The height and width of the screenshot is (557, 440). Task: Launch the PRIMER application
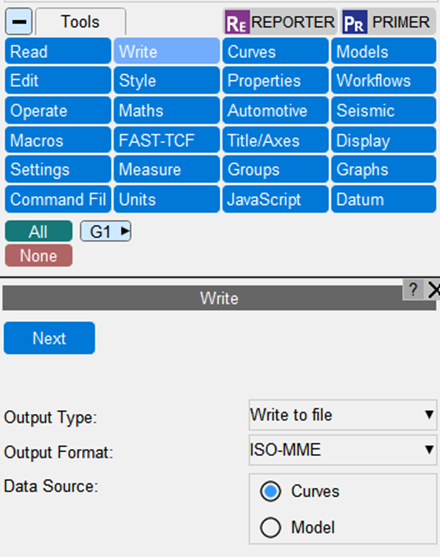389,22
